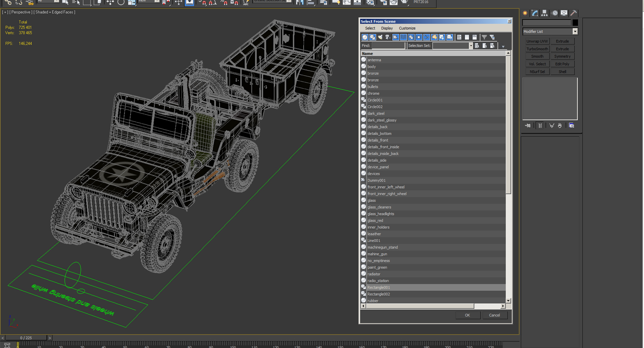Open toolbar options arrow right of Selection Set icons

tap(503, 47)
